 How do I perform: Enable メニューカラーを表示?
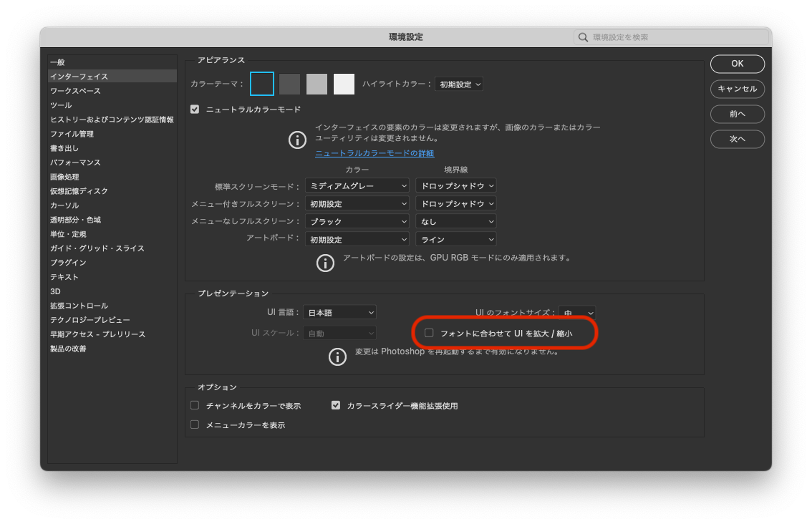[x=194, y=424]
